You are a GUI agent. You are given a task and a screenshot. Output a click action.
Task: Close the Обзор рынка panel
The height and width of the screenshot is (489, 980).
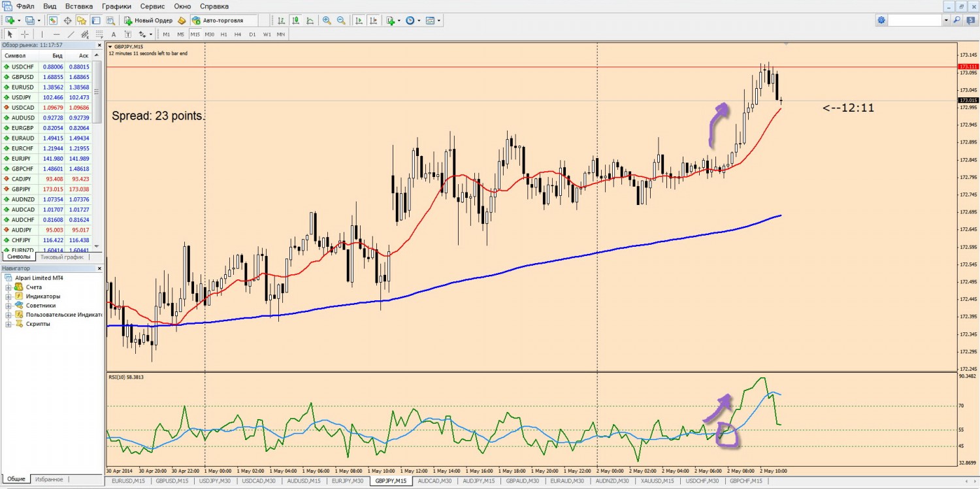[x=99, y=45]
